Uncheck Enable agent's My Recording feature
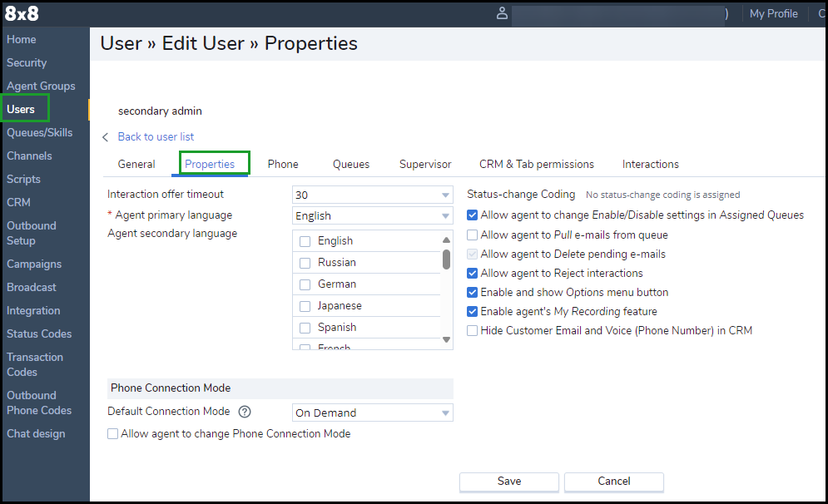The height and width of the screenshot is (504, 828). (472, 311)
